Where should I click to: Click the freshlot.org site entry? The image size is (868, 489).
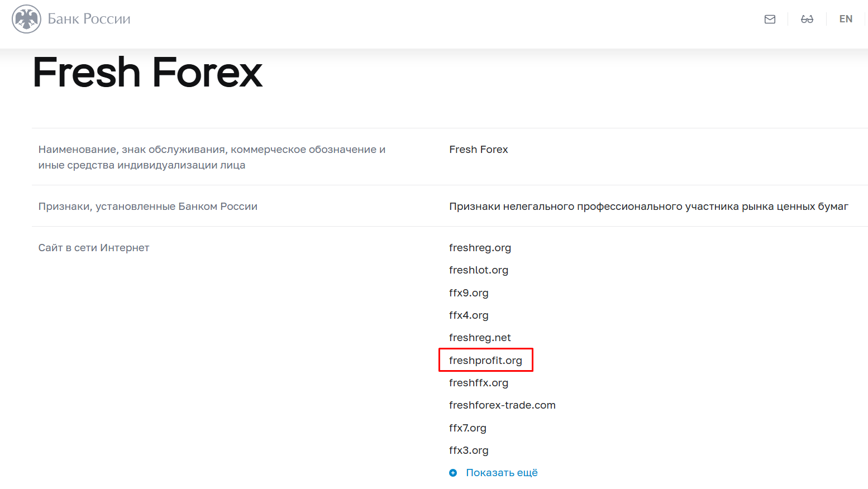point(479,270)
